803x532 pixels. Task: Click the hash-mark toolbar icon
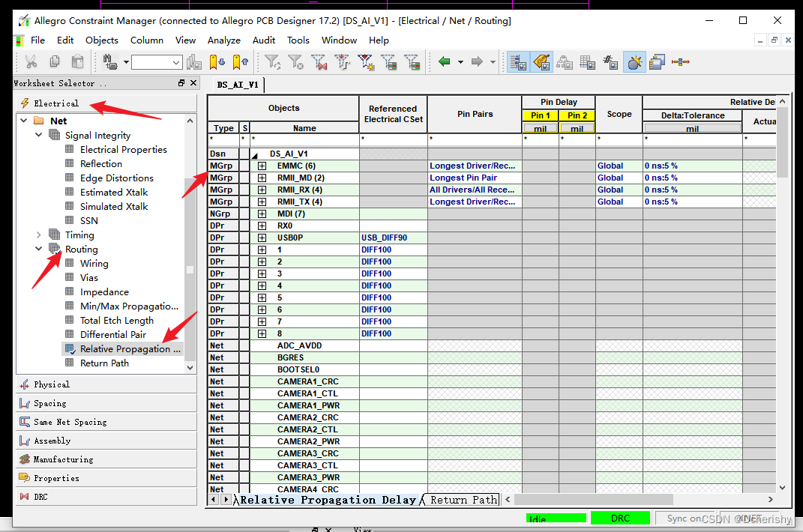point(610,62)
